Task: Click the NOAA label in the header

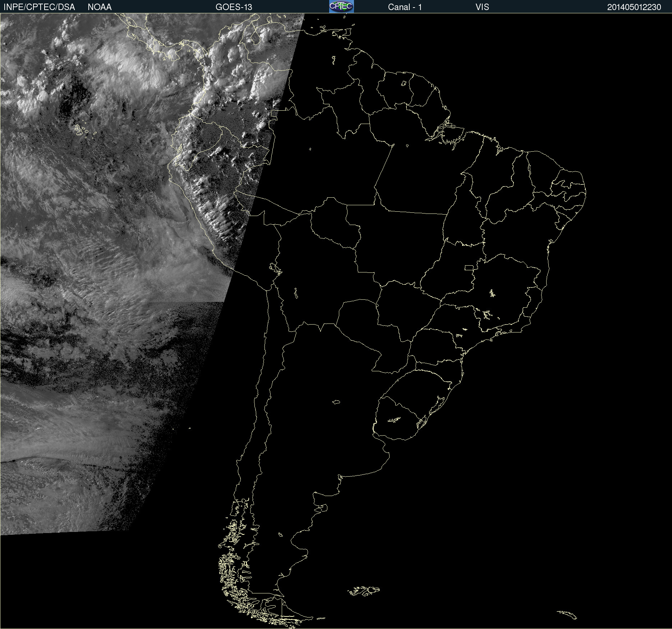Action: tap(100, 7)
